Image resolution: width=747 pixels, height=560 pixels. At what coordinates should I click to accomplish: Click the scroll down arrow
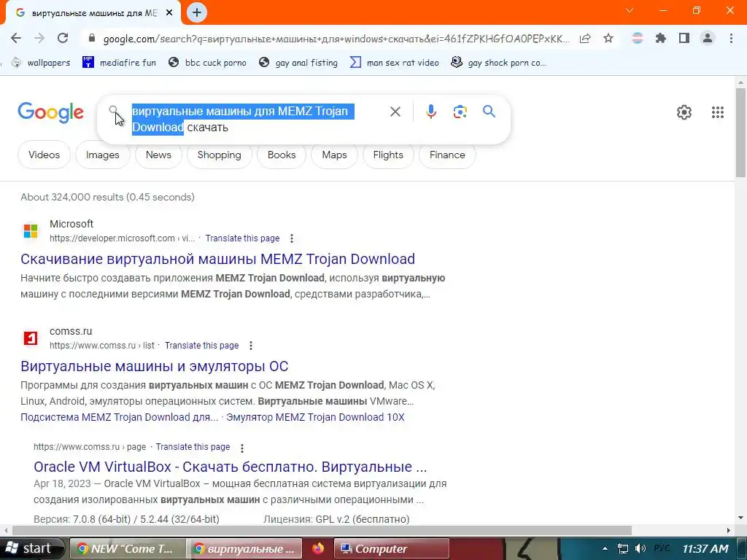(x=741, y=518)
